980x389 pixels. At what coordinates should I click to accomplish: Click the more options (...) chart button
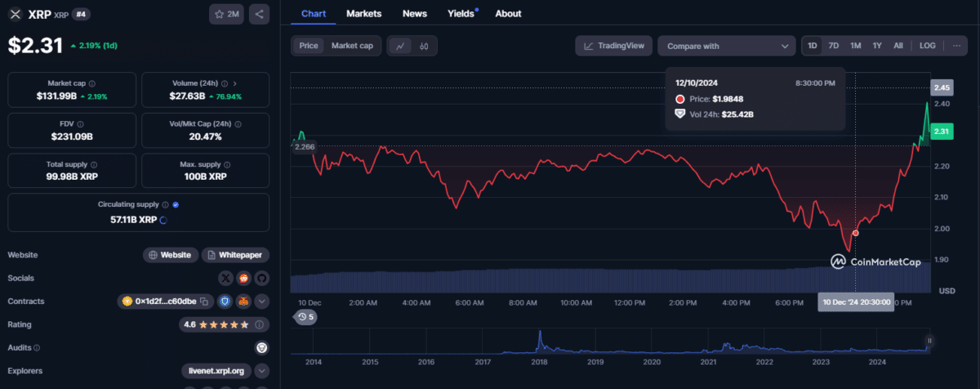coord(956,46)
